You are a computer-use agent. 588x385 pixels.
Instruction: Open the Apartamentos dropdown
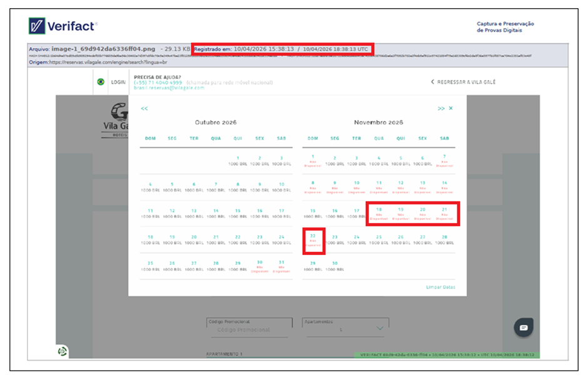tap(345, 327)
